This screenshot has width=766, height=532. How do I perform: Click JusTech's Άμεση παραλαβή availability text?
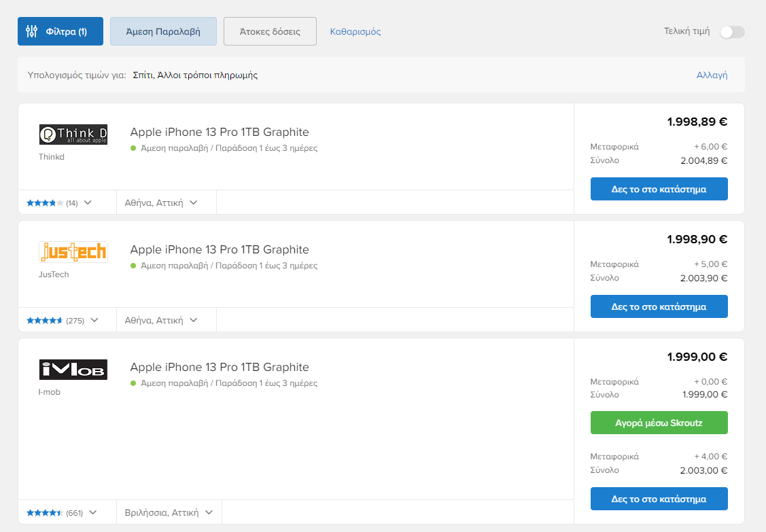[228, 266]
